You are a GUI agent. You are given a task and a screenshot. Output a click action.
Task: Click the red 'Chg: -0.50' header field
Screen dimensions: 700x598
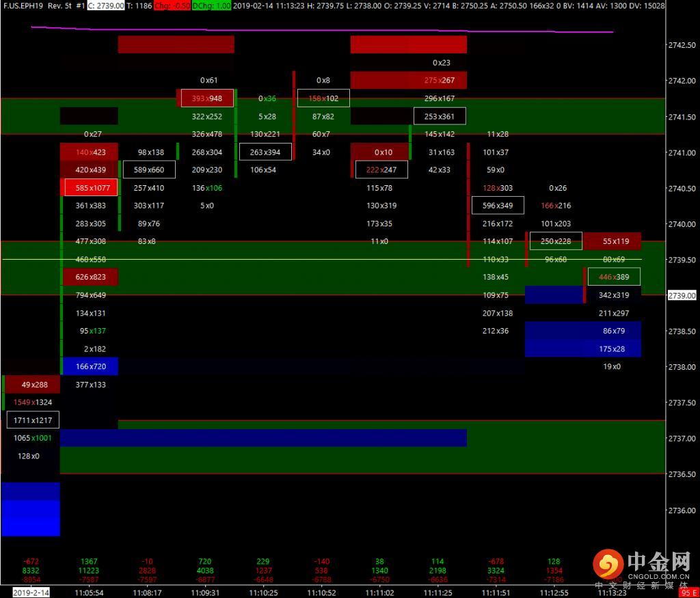pos(172,5)
